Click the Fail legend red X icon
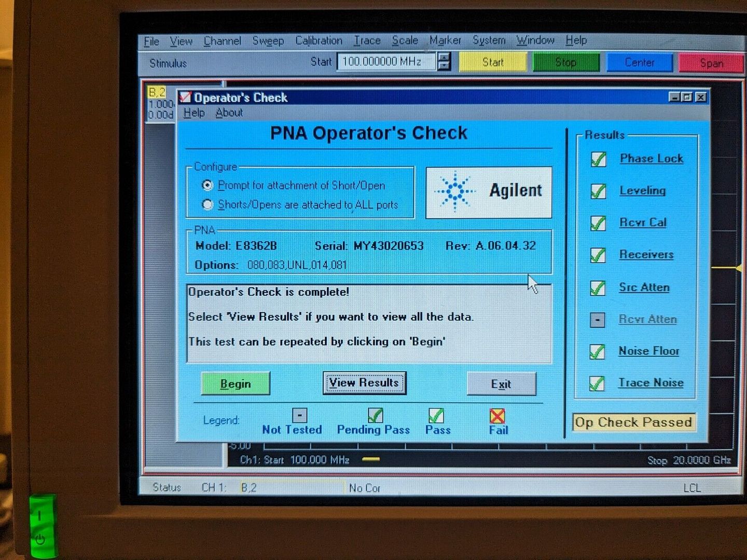This screenshot has height=560, width=747. [497, 416]
